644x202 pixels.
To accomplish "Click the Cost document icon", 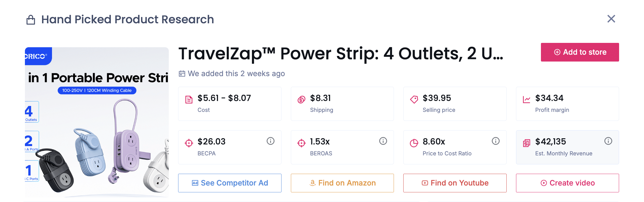I will pos(189,99).
